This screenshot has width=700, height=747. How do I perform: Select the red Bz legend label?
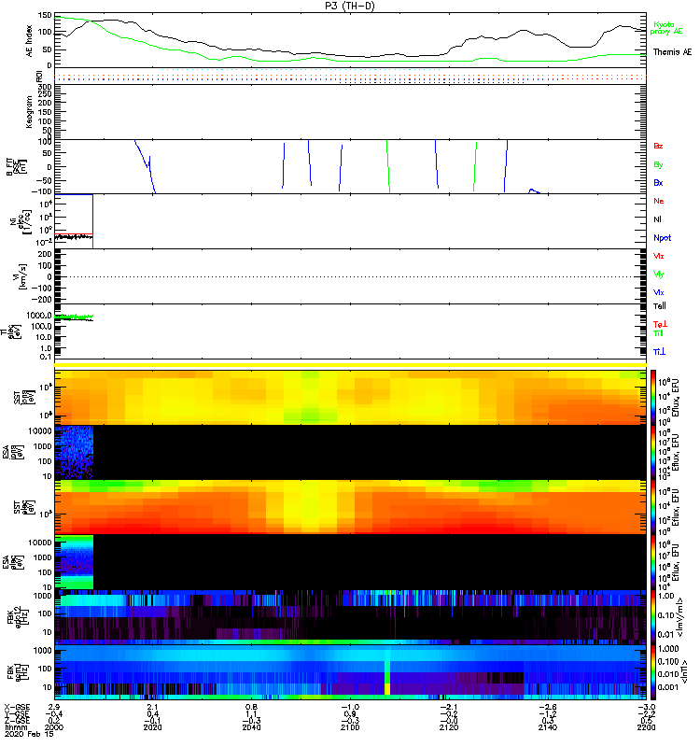(658, 146)
